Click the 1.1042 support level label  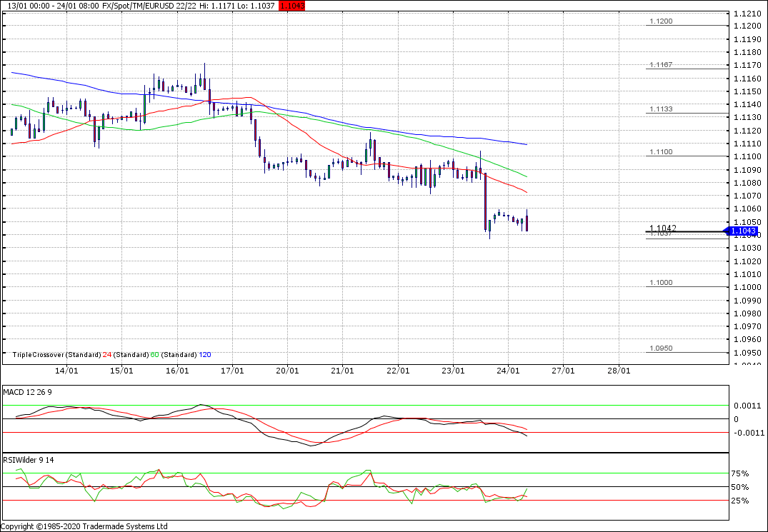pos(663,228)
